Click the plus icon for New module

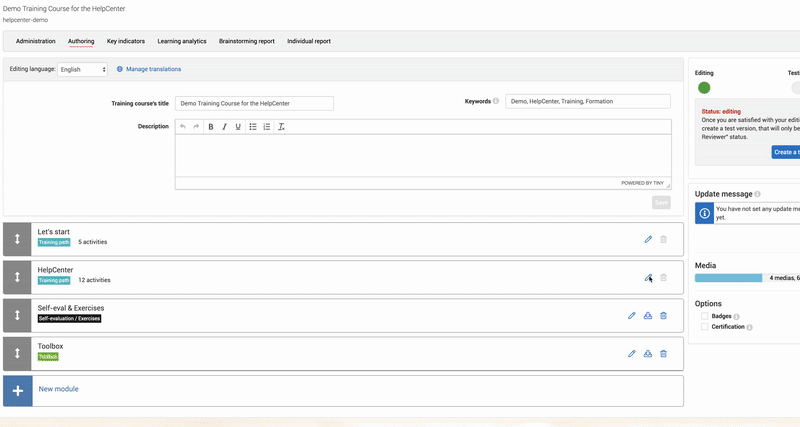pyautogui.click(x=18, y=391)
